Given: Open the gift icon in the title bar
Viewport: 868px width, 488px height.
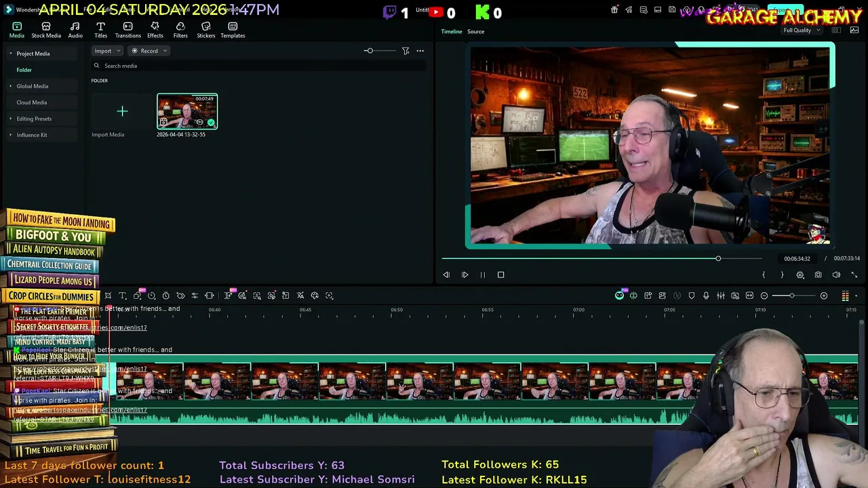Looking at the screenshot, I should pyautogui.click(x=614, y=10).
